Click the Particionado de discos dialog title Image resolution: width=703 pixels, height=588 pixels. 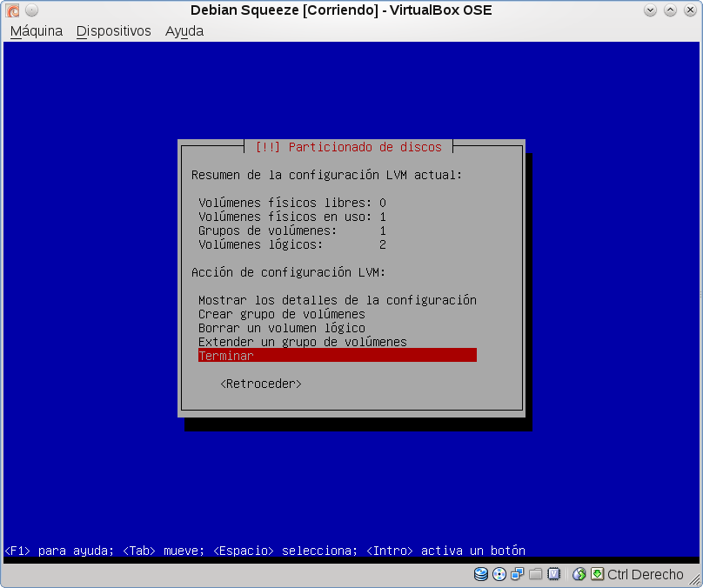tap(348, 147)
